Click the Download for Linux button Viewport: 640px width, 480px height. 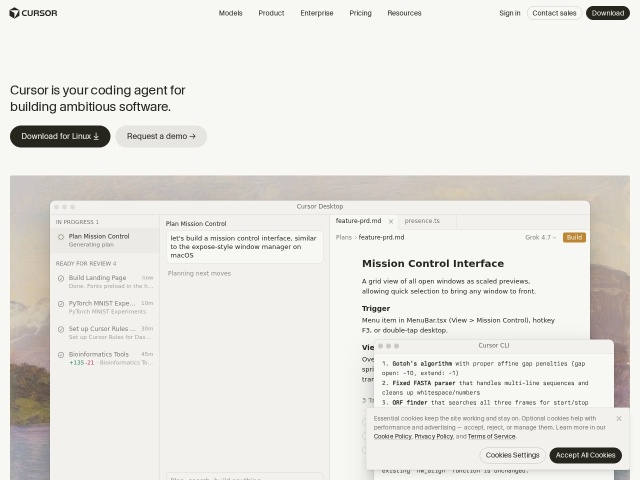60,136
